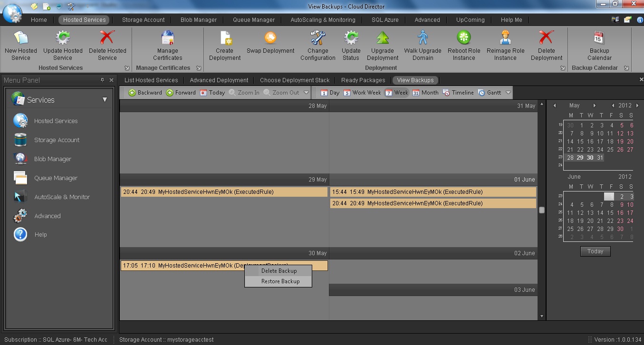Click the Change Configuration tools icon
The height and width of the screenshot is (345, 644).
[x=317, y=38]
